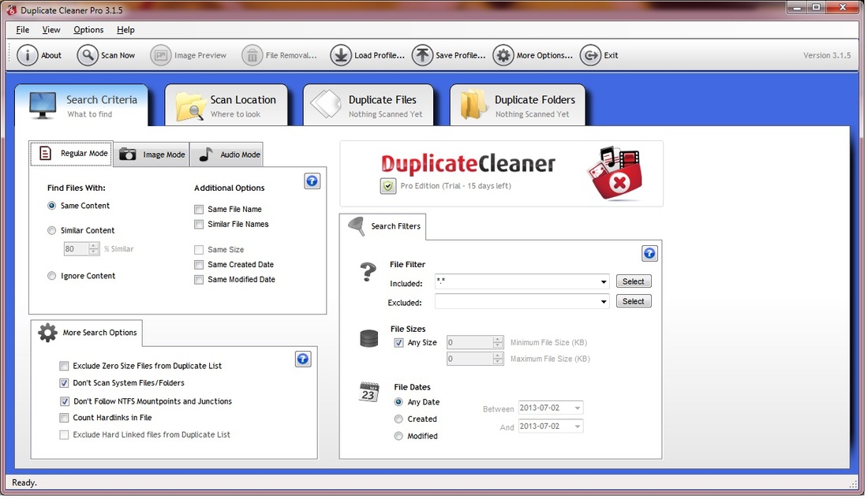Click the Search Criteria tab label

[x=102, y=99]
